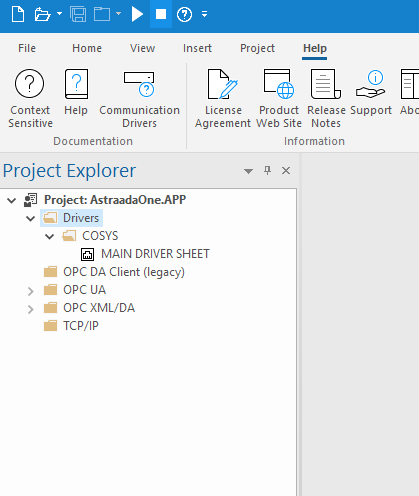Click the Stop square button in the toolbar

coord(161,14)
